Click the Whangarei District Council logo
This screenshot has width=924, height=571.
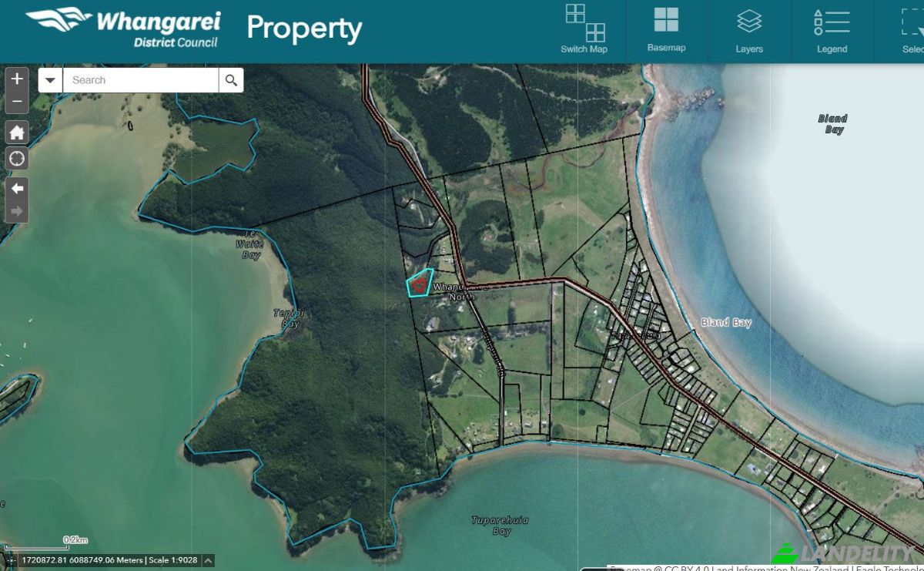pyautogui.click(x=123, y=27)
